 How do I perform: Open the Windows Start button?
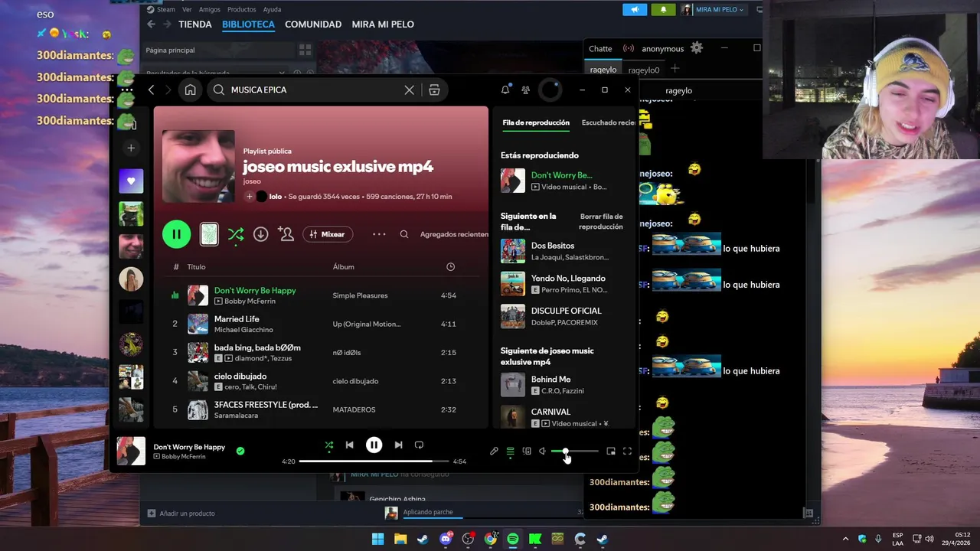point(378,539)
